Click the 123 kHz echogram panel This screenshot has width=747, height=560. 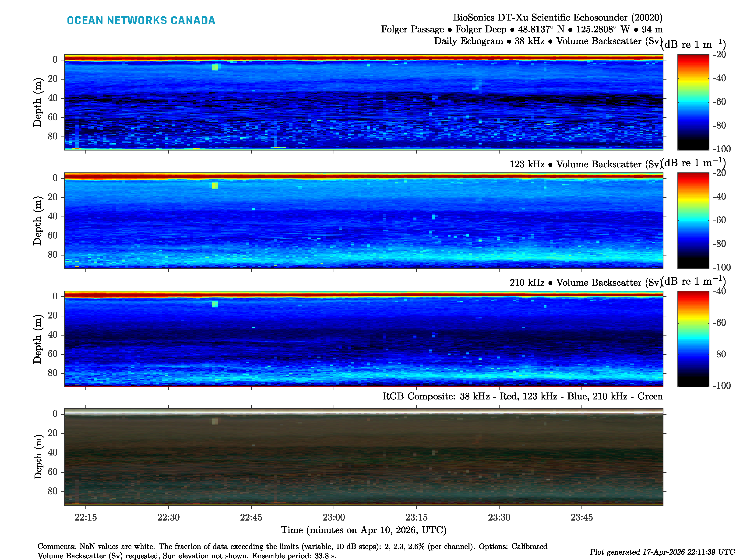[x=363, y=220]
